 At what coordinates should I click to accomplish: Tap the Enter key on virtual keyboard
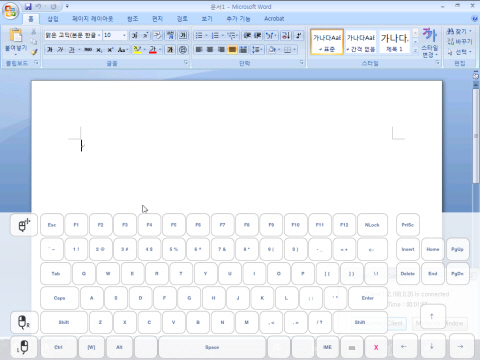[x=368, y=298]
